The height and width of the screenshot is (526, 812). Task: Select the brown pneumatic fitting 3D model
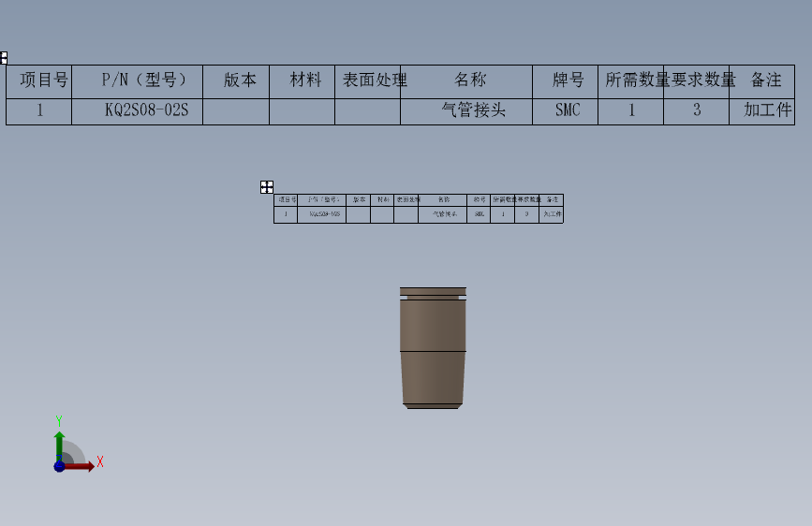pyautogui.click(x=433, y=348)
